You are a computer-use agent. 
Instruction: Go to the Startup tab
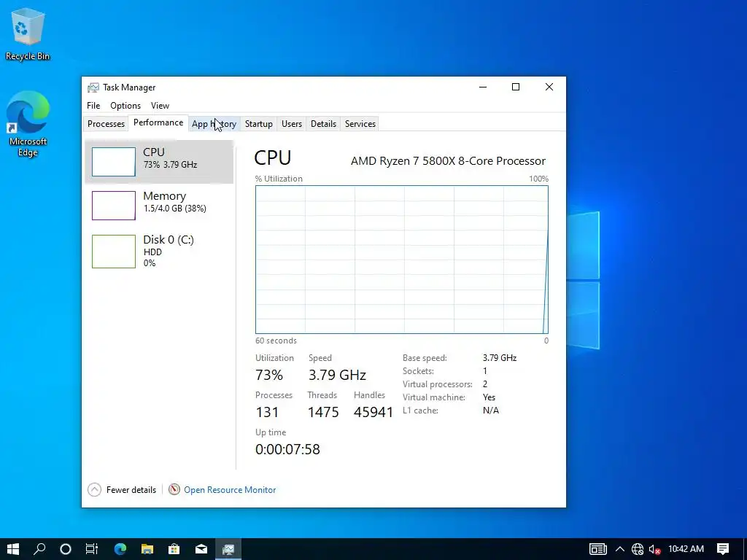tap(259, 124)
